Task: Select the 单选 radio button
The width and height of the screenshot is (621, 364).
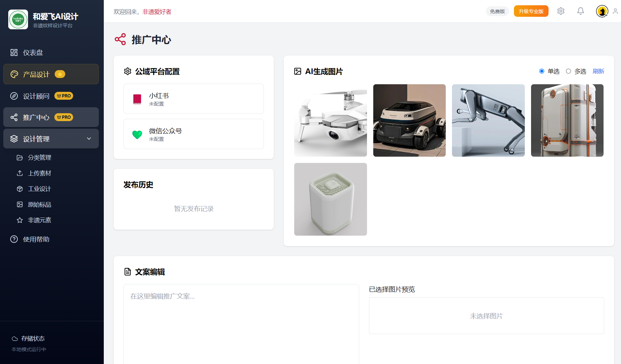Action: tap(542, 71)
